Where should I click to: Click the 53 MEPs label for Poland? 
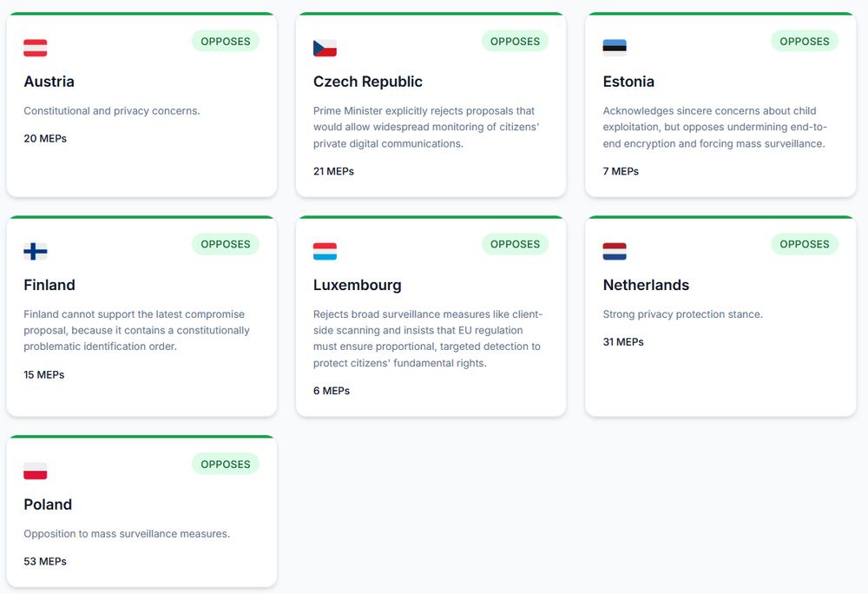coord(45,561)
